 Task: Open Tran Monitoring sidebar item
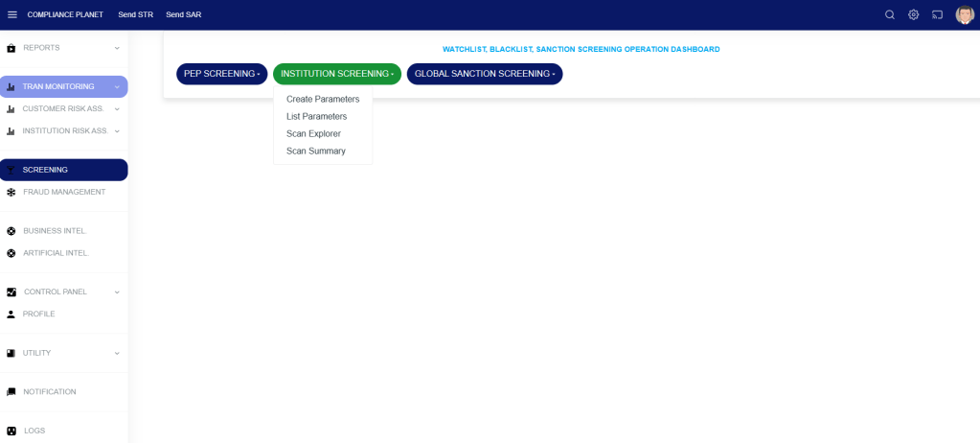pyautogui.click(x=58, y=86)
